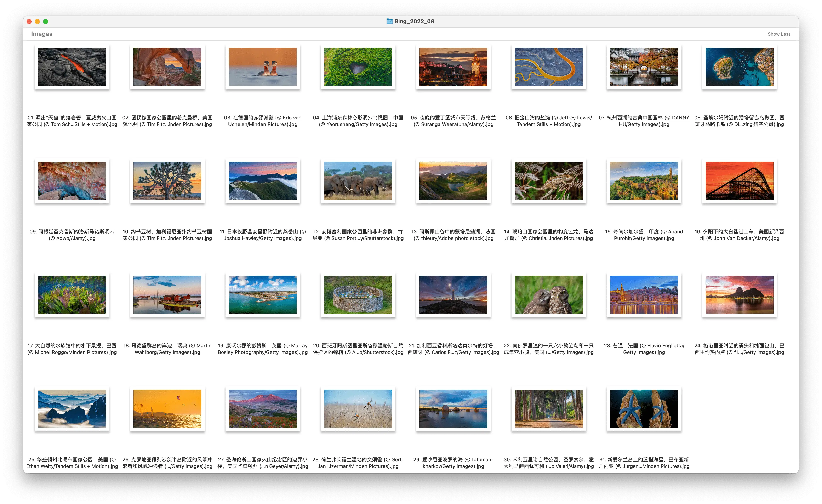
Task: Select the kitesurfers golden sunset thumbnail
Action: [167, 409]
